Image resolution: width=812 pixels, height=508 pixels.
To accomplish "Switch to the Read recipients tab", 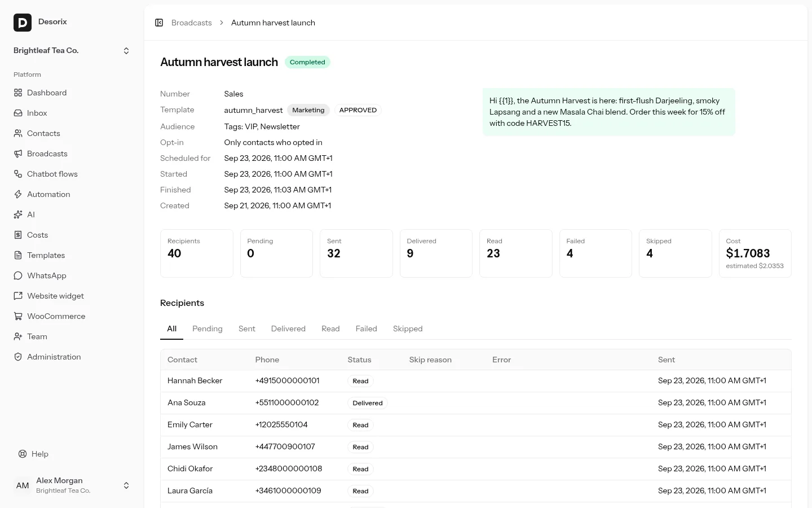I will (x=330, y=329).
